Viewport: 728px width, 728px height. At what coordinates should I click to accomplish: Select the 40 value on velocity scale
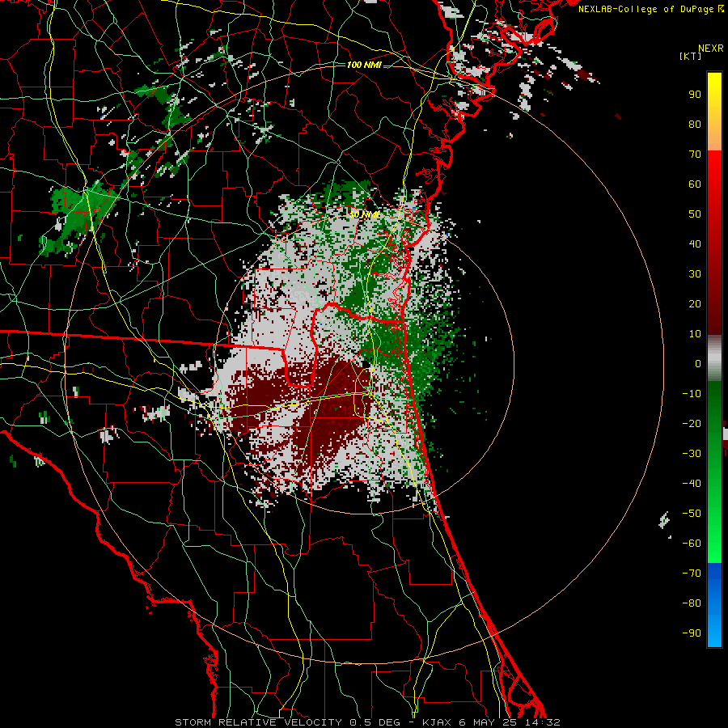[695, 243]
